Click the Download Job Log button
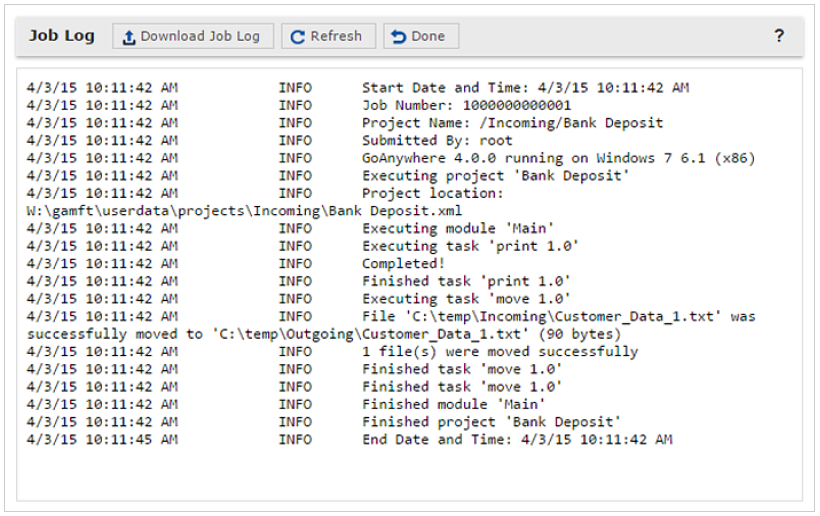820x516 pixels. [x=193, y=36]
